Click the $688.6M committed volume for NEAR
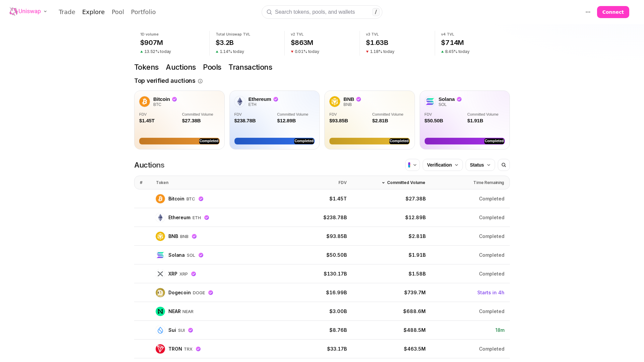This screenshot has width=644, height=362. point(414,311)
